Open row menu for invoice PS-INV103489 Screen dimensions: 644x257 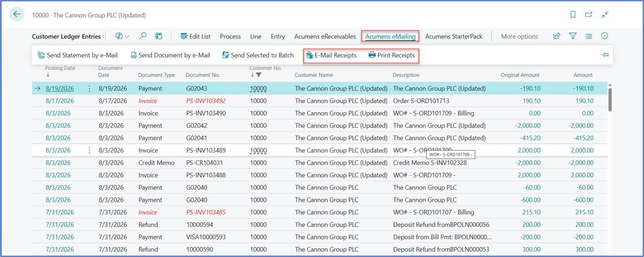point(90,150)
